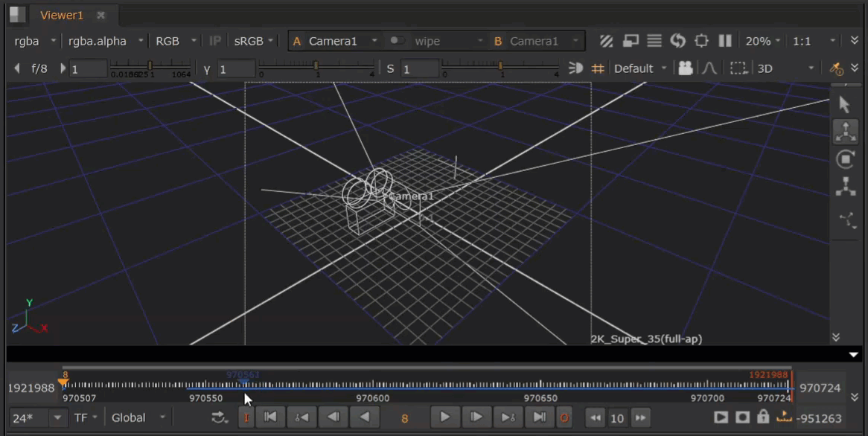Jump to the first frame
The image size is (868, 436).
click(271, 417)
